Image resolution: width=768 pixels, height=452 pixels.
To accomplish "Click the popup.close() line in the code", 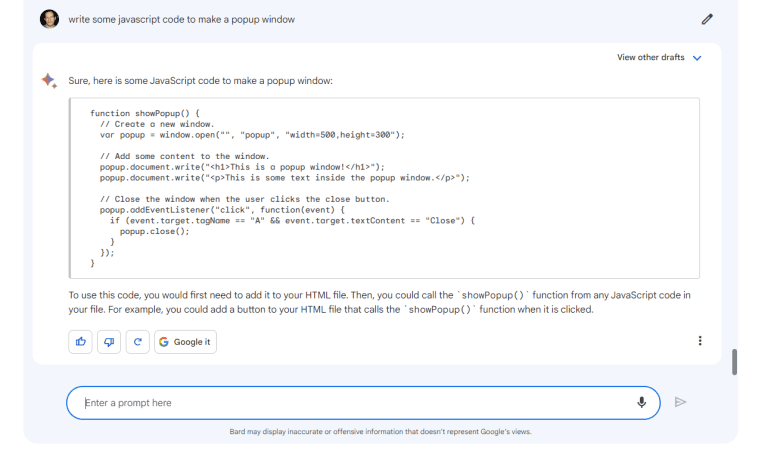I will coord(154,230).
